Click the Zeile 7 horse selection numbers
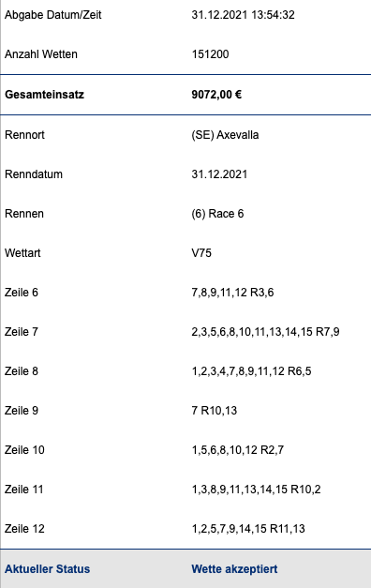 265,332
